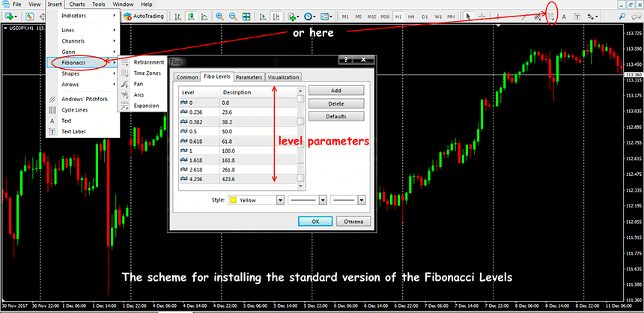Select the crosshair tool
This screenshot has width=644, height=313.
(482, 16)
